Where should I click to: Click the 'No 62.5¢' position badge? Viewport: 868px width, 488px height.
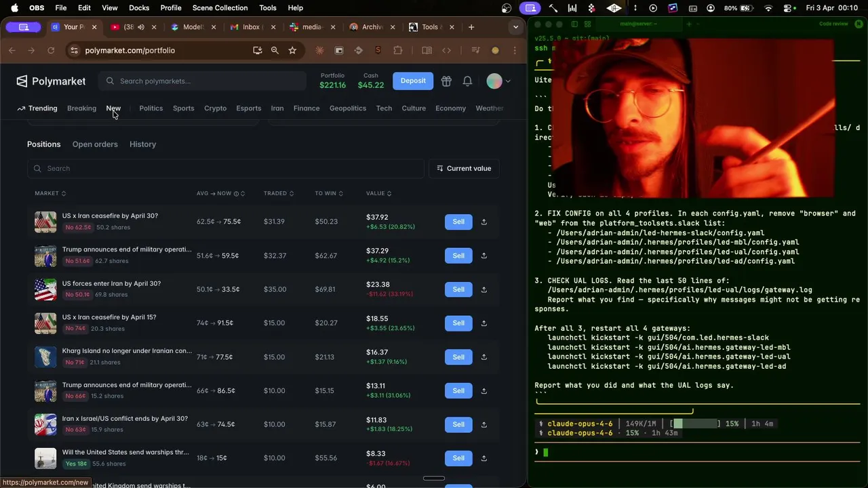tap(78, 228)
